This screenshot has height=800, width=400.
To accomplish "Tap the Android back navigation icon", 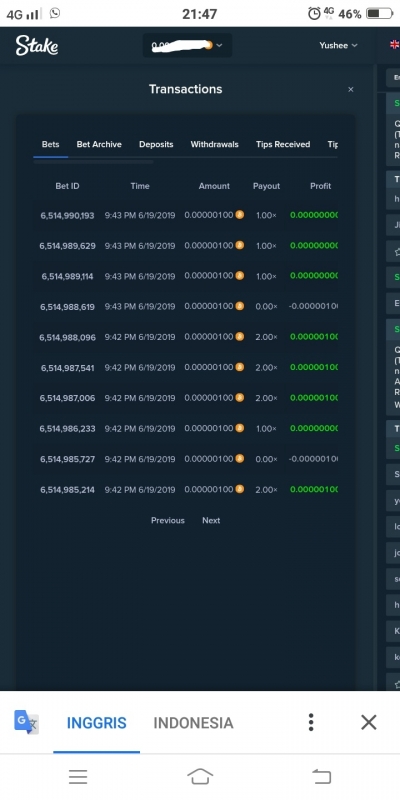I will [321, 777].
